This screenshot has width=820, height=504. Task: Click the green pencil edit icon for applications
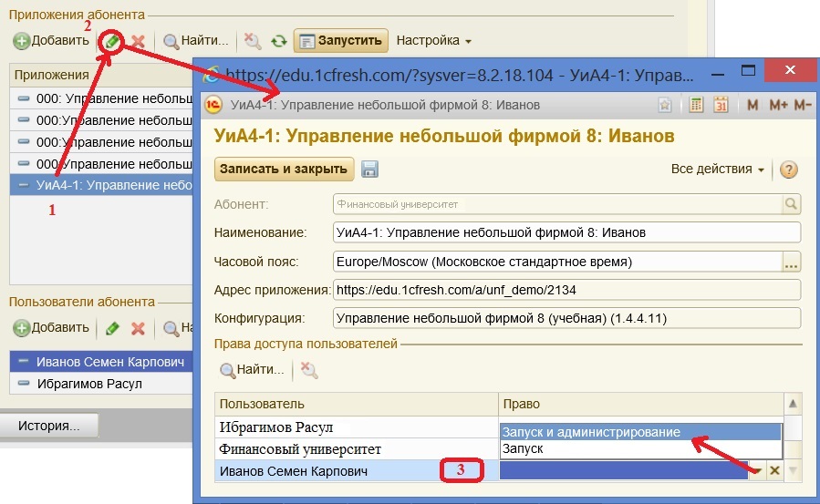(111, 41)
